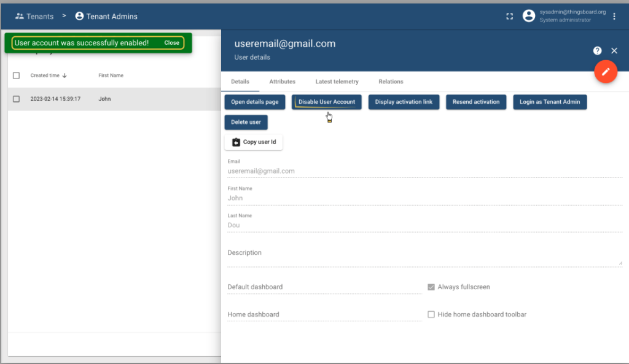The height and width of the screenshot is (364, 629).
Task: Click the help question mark icon
Action: tap(597, 50)
